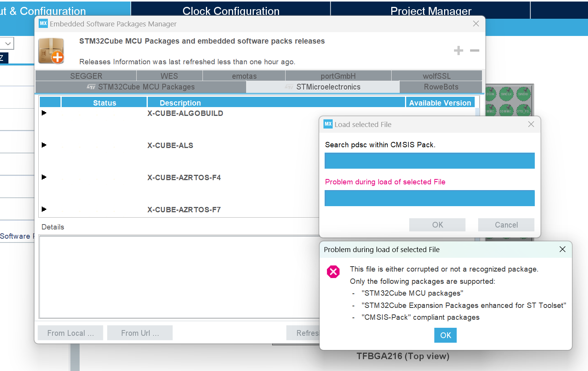Screen dimensions: 588x371
Task: Click the blue progress bar below Search pdsc
Action: click(430, 161)
